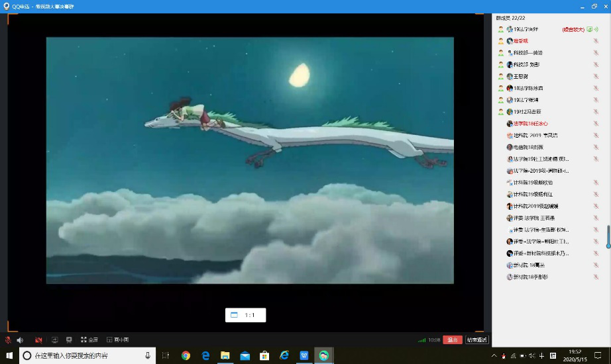Click the red 退出 button
The width and height of the screenshot is (611, 364).
point(453,340)
